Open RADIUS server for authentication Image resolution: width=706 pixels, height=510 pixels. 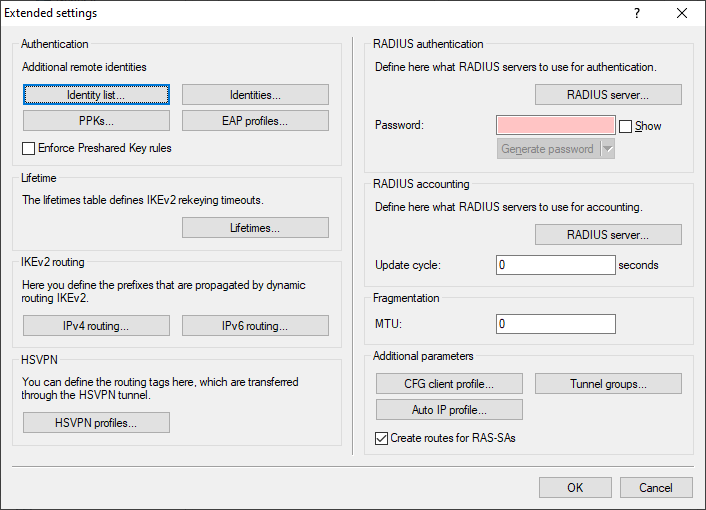(608, 95)
